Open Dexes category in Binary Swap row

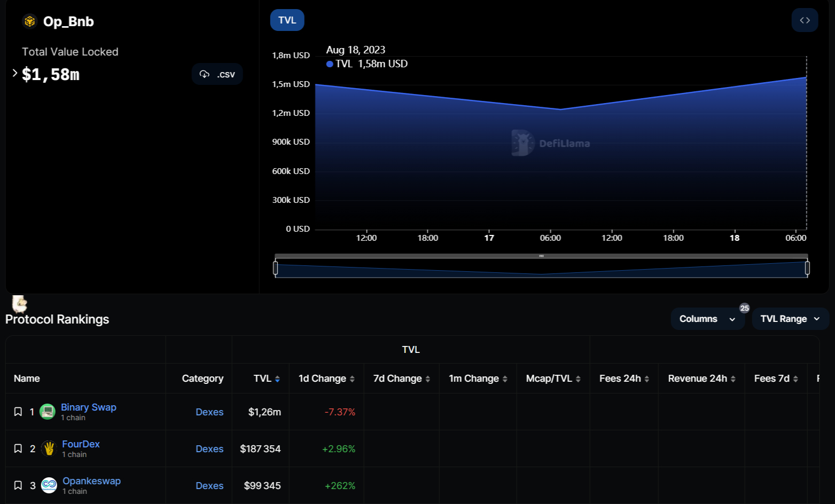point(209,412)
